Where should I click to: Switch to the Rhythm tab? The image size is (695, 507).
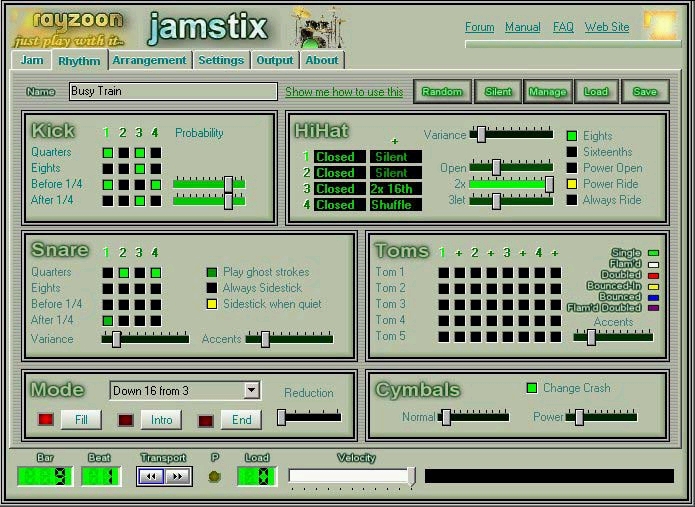(80, 61)
